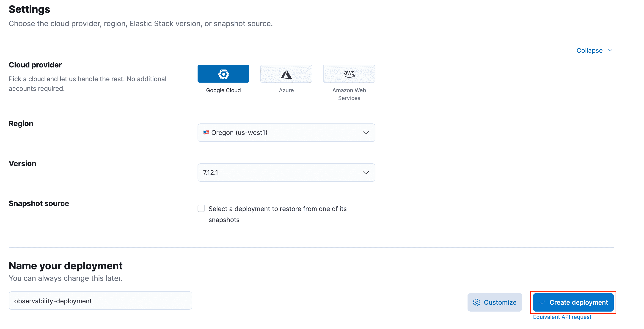
Task: Click the Collapse chevron arrow icon
Action: 610,50
